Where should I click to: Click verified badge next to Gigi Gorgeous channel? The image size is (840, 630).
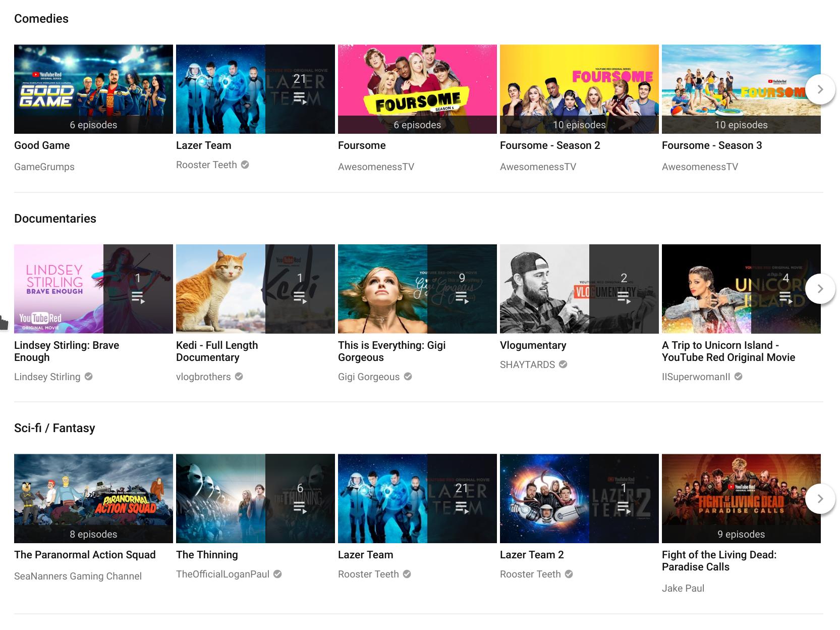tap(408, 377)
